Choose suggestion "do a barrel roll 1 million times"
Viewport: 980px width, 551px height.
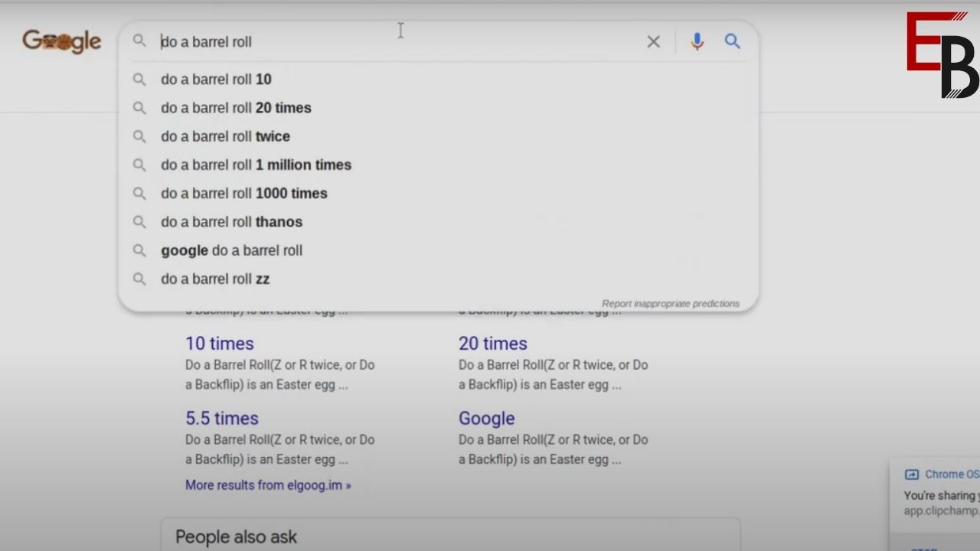(439, 165)
